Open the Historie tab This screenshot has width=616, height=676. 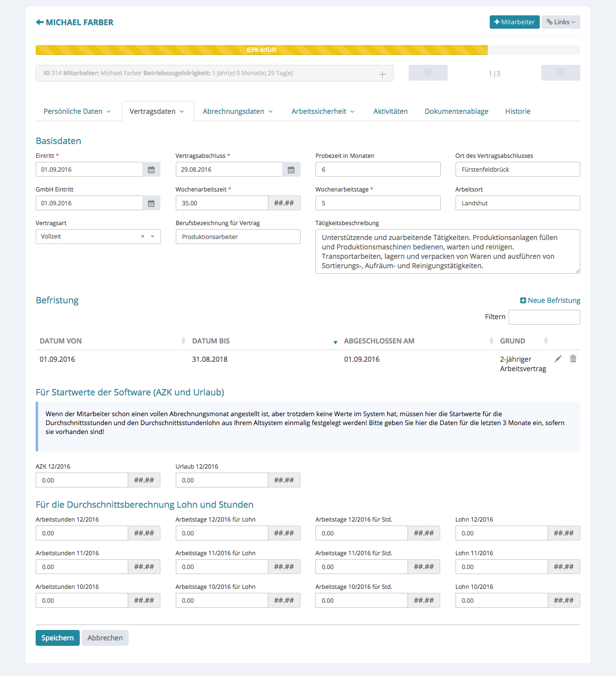(517, 111)
